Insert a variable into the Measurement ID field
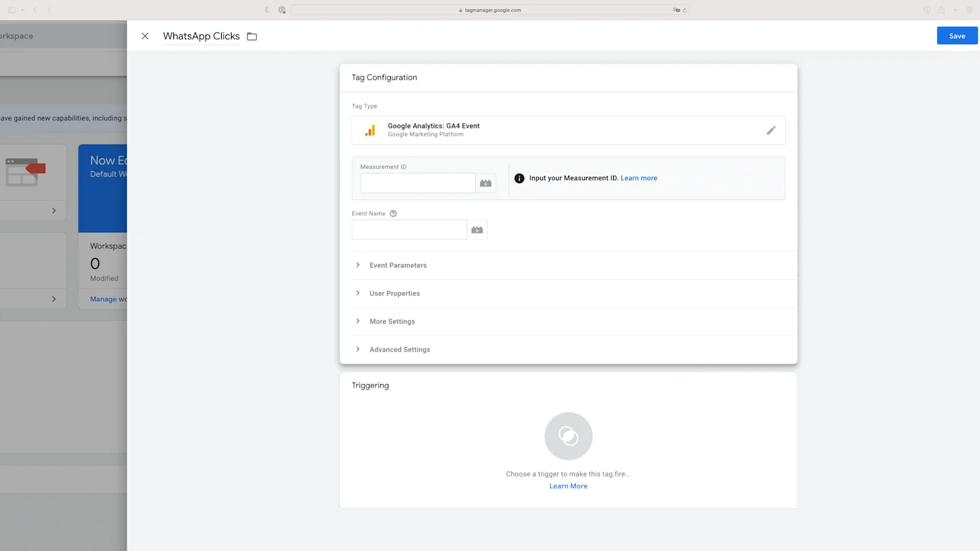The image size is (980, 551). pos(485,182)
